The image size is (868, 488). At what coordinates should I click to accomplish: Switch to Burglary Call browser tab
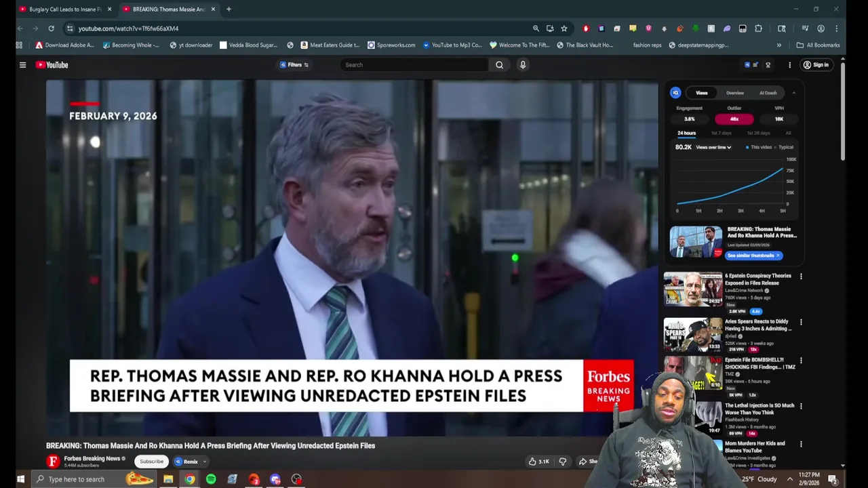click(65, 9)
